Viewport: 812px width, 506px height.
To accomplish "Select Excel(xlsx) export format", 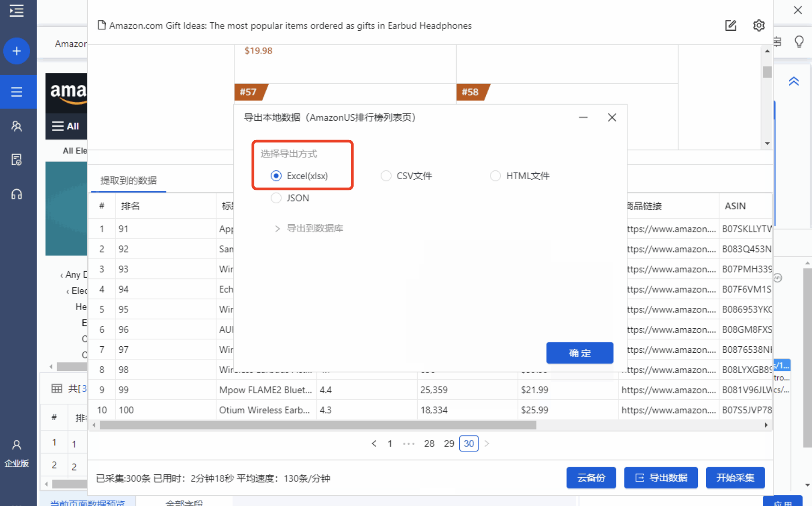I will pyautogui.click(x=299, y=176).
